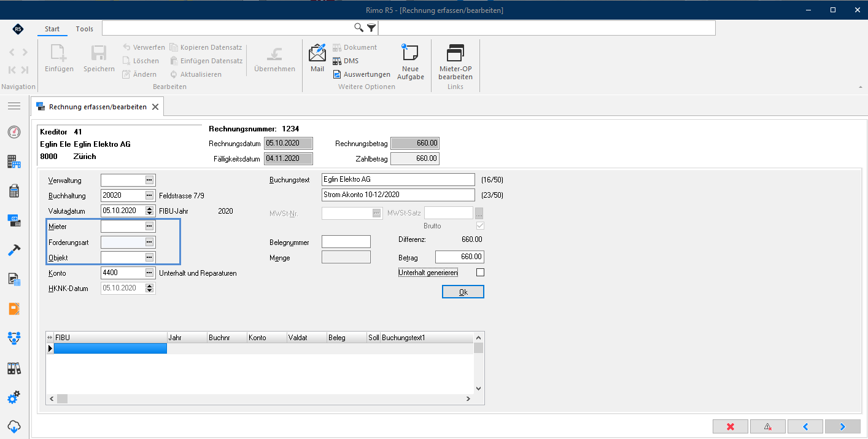Viewport: 868px width, 439px height.
Task: Open the people group sidebar icon
Action: point(14,338)
